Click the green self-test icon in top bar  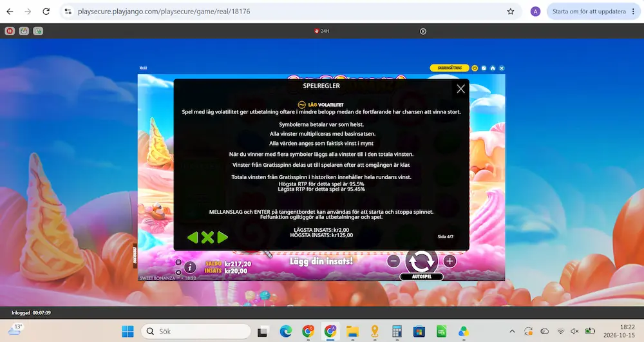38,31
